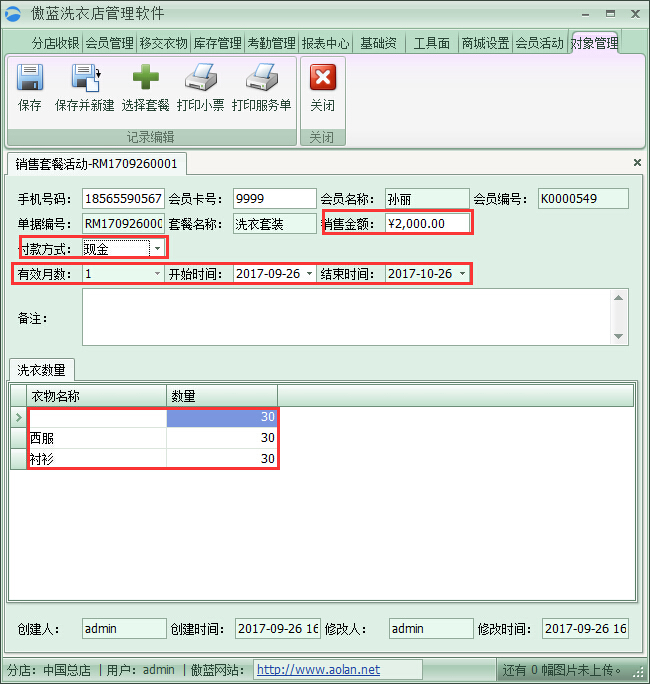Open the 分店收银 tab
The height and width of the screenshot is (684, 650).
pyautogui.click(x=55, y=43)
